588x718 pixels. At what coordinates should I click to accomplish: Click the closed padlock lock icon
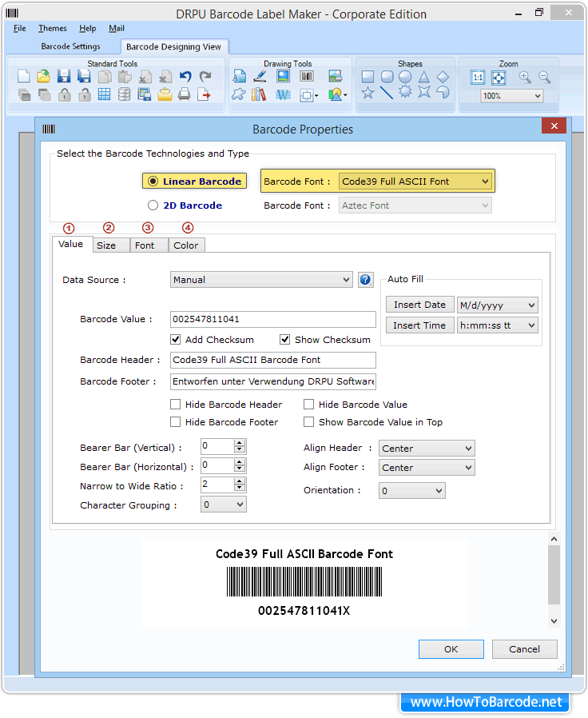tap(65, 95)
